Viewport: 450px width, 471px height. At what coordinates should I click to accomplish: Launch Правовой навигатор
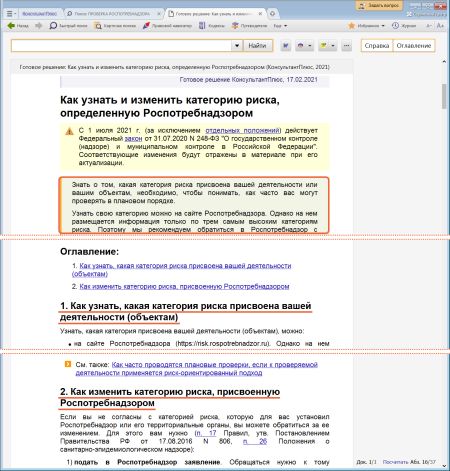pyautogui.click(x=167, y=26)
